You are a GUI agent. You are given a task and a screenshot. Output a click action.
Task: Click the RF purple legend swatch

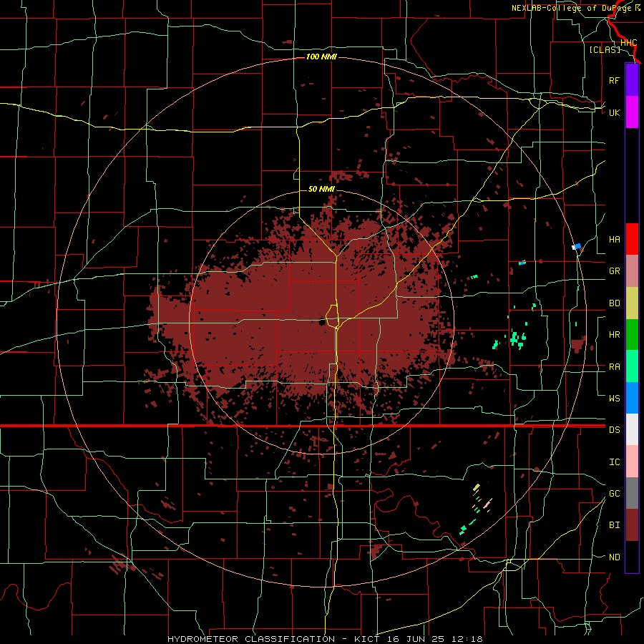pos(632,80)
